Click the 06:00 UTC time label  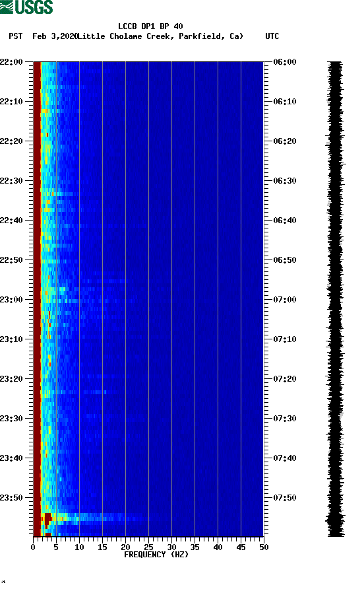[x=285, y=62]
